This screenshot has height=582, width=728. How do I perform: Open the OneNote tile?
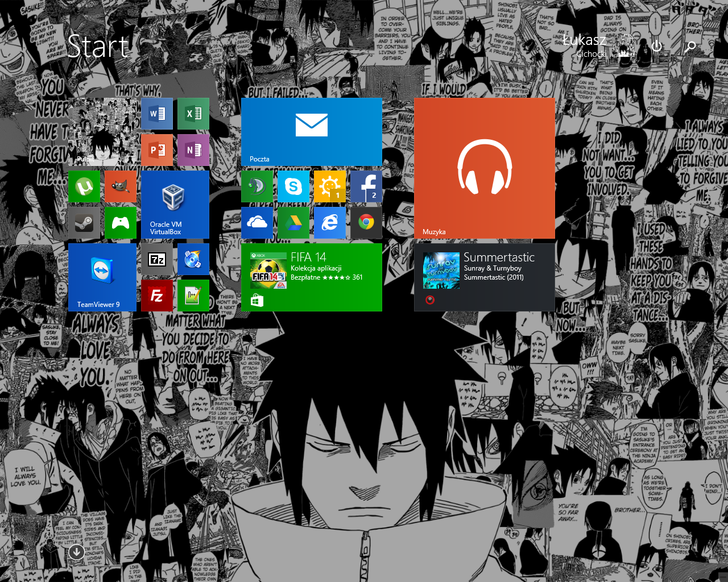[x=193, y=150]
